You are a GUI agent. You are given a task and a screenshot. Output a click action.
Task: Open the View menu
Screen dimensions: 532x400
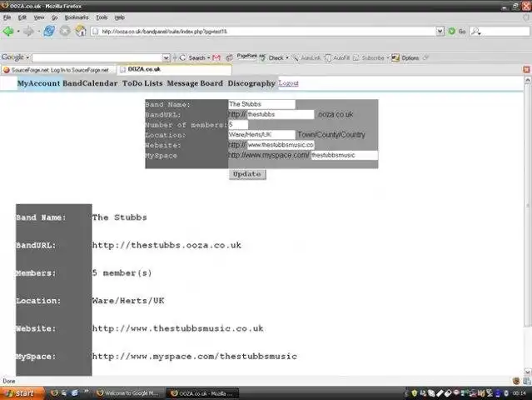[38, 17]
